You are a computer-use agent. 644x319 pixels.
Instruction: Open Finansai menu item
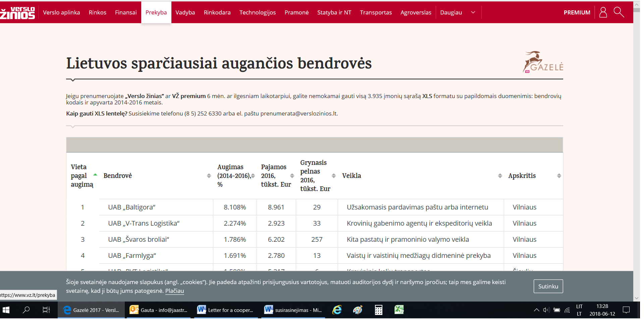(126, 12)
